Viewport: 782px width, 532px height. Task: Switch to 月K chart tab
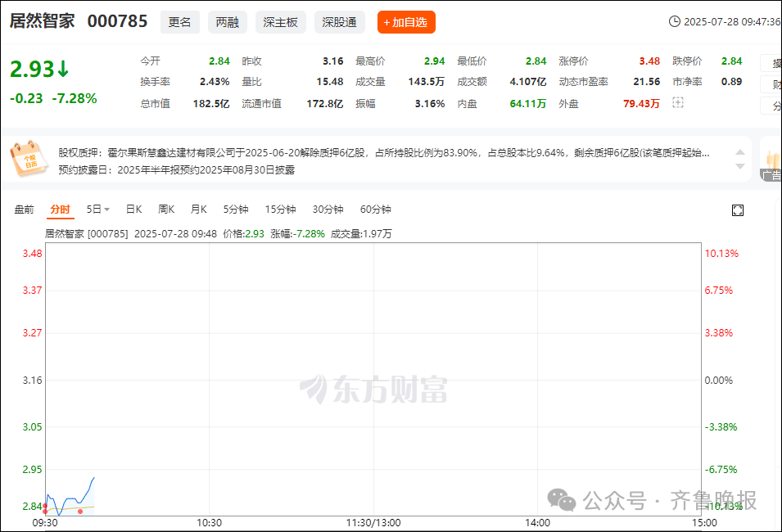click(198, 210)
